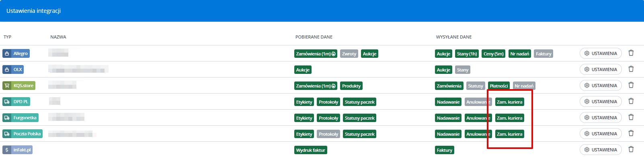
Task: Toggle Nadawanie tag in Poczta Polska row
Action: pos(448,134)
